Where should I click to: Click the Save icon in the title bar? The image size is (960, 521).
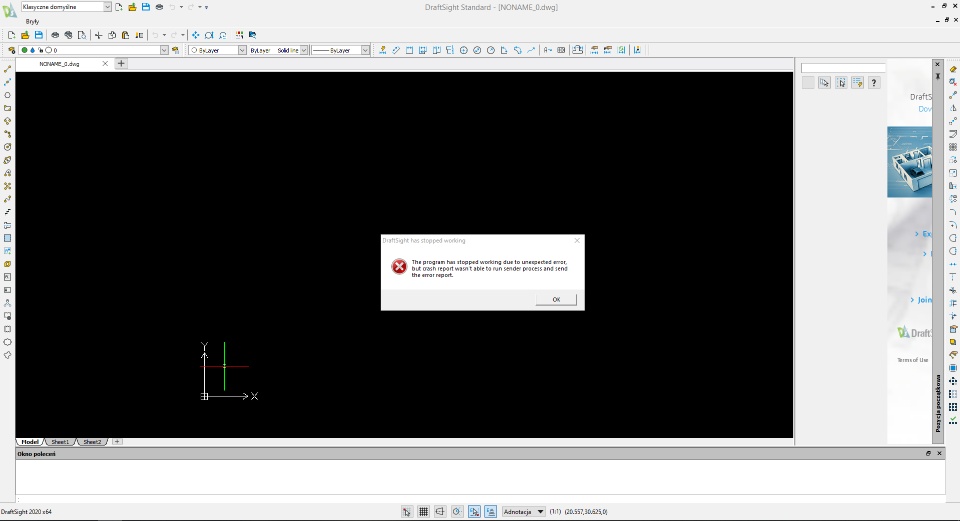146,7
